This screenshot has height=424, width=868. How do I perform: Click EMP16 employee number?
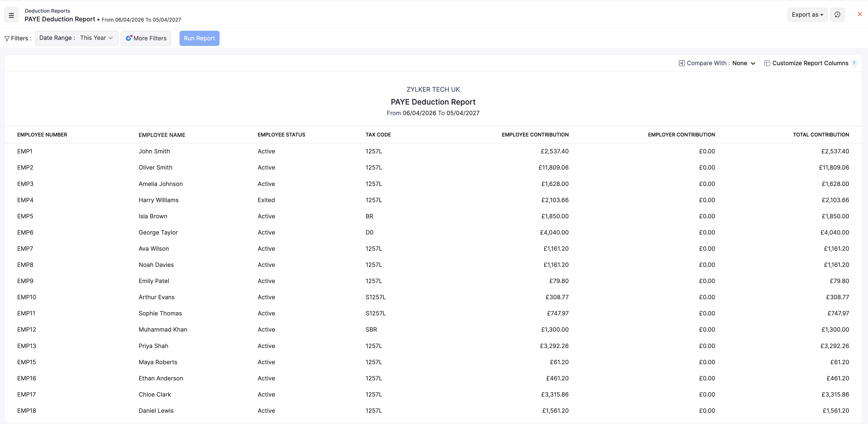point(27,378)
